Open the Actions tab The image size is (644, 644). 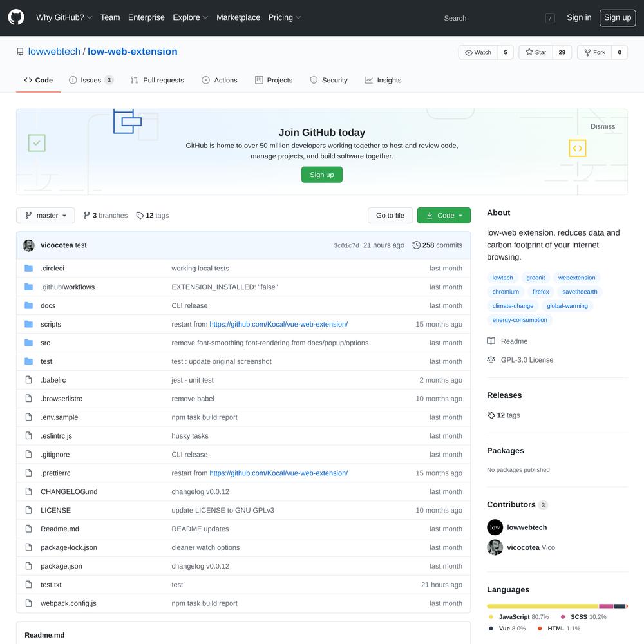tap(220, 80)
